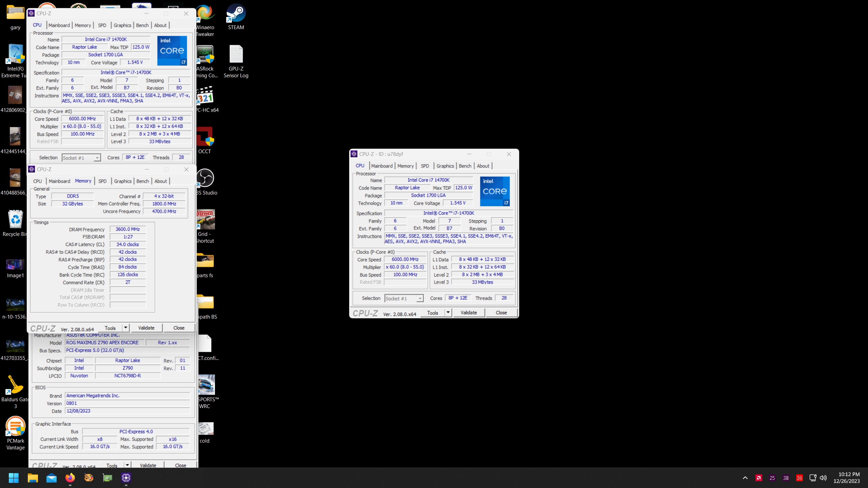
Task: Click CAS# Latency value 34.0 clocks
Action: click(x=128, y=244)
